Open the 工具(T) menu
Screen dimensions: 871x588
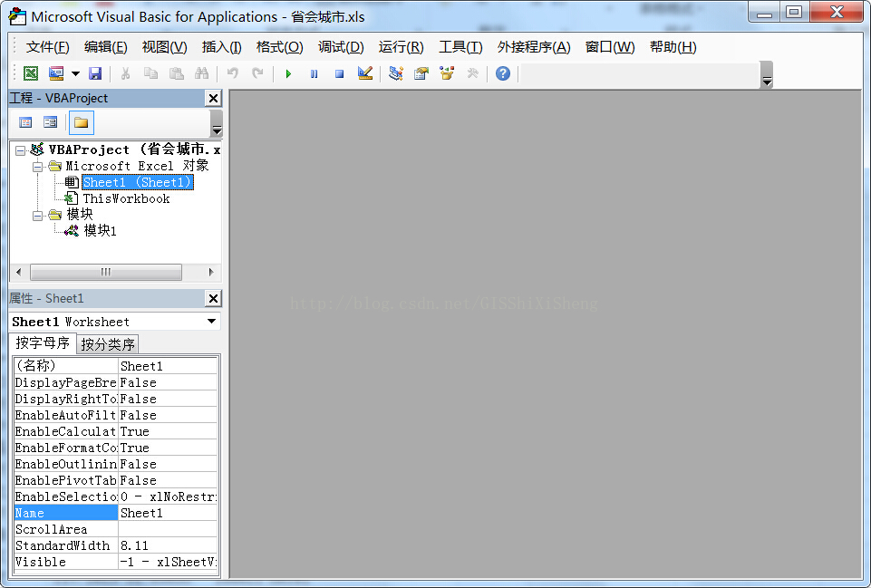[x=460, y=47]
